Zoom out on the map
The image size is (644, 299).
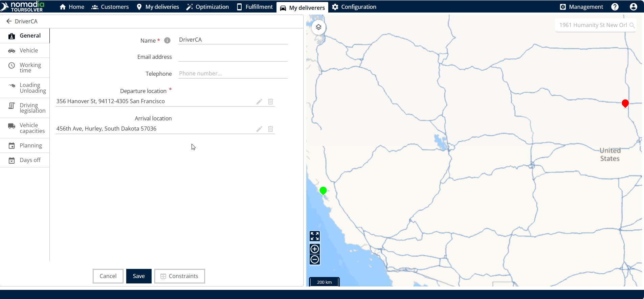(x=315, y=260)
